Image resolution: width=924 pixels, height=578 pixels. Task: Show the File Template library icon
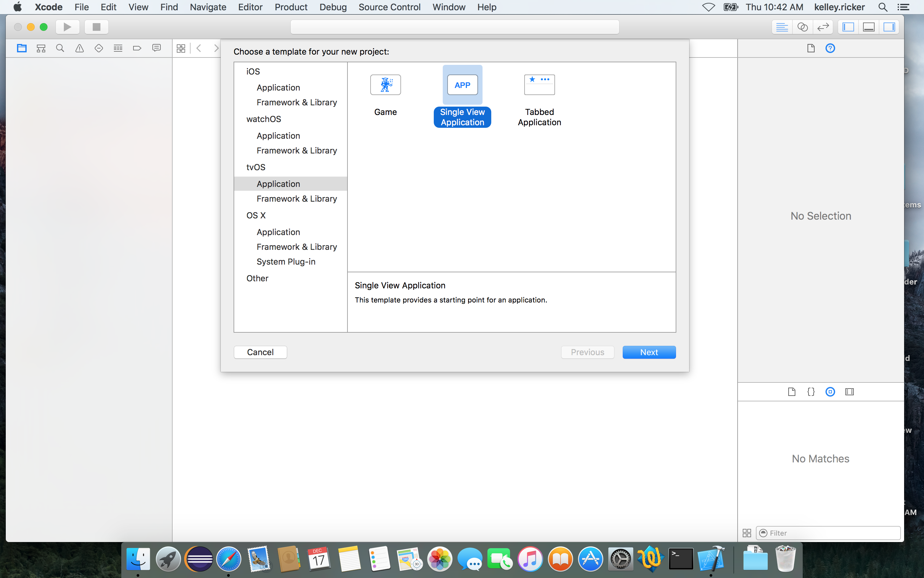point(791,391)
